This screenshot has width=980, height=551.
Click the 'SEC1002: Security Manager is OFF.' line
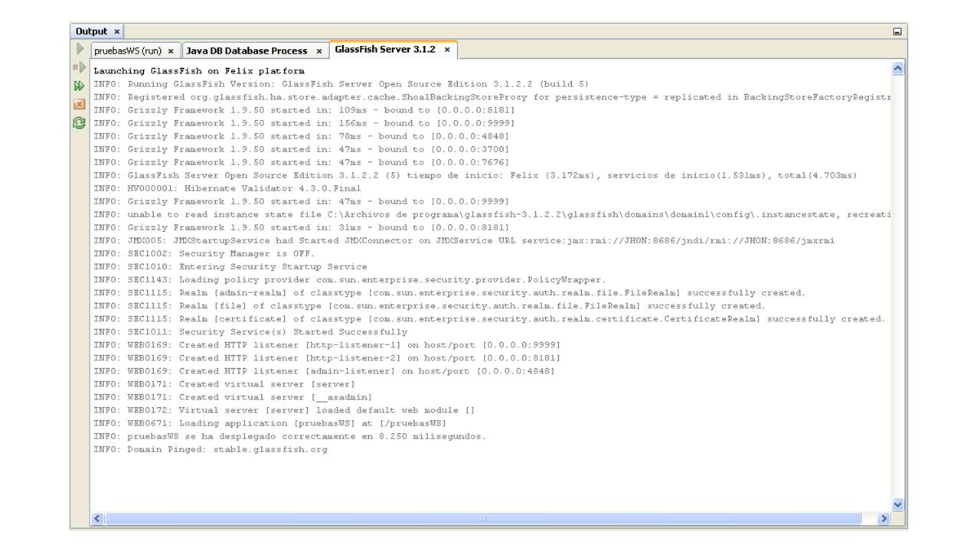204,253
